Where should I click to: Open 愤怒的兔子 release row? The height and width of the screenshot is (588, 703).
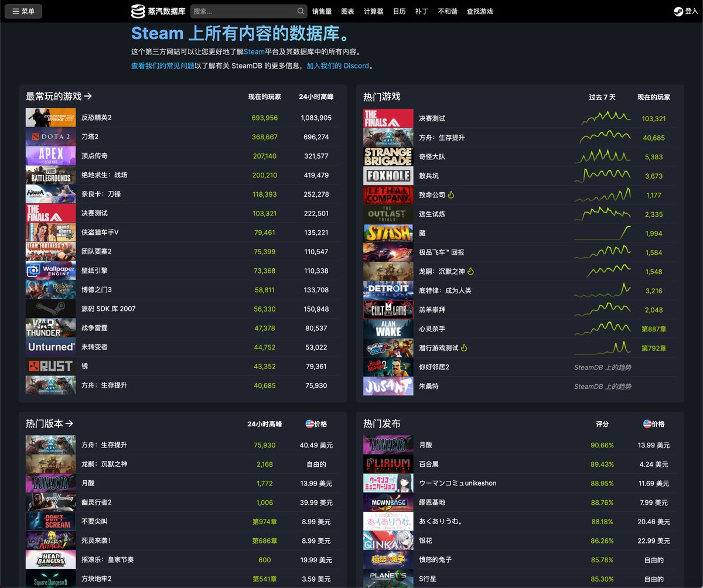(x=520, y=560)
